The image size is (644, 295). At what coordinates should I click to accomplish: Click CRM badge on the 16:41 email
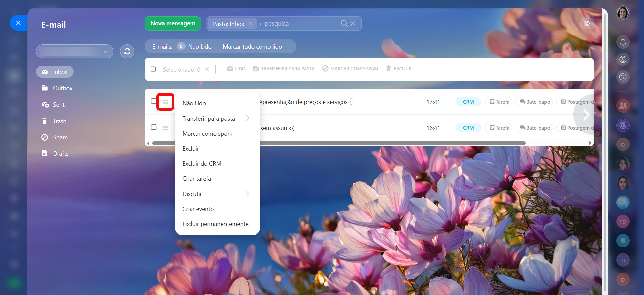(x=468, y=128)
